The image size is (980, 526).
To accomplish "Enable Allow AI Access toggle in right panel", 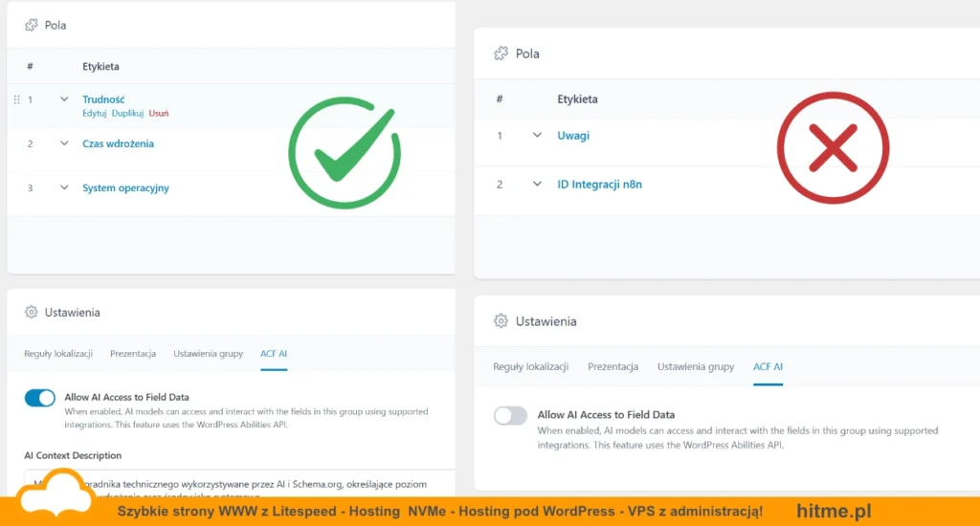I will pyautogui.click(x=511, y=415).
